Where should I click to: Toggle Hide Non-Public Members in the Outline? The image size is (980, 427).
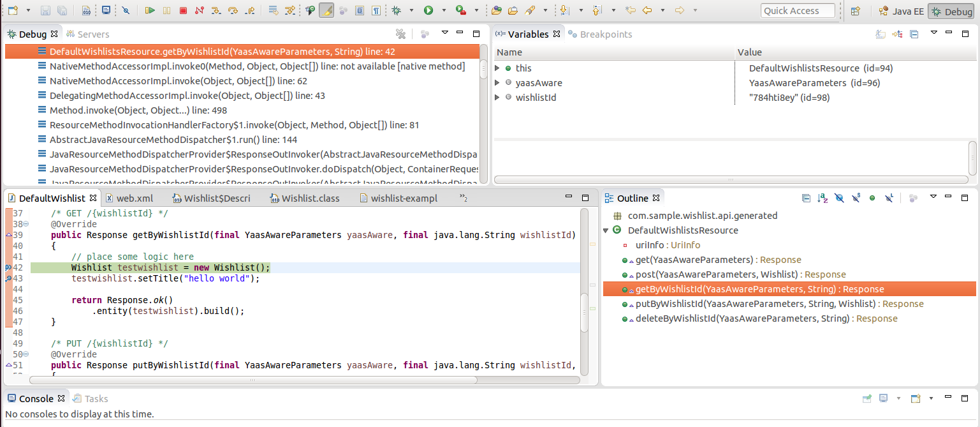872,199
